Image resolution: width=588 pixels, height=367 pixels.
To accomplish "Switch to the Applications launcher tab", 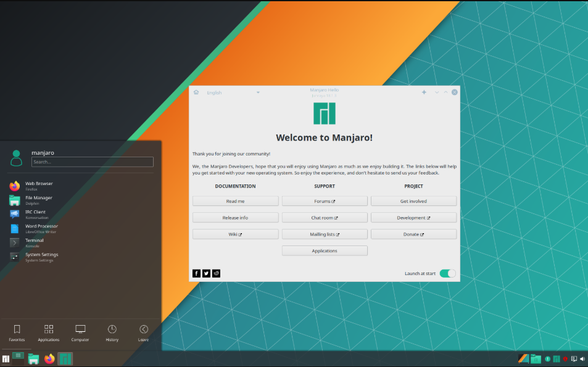I will coord(49,333).
